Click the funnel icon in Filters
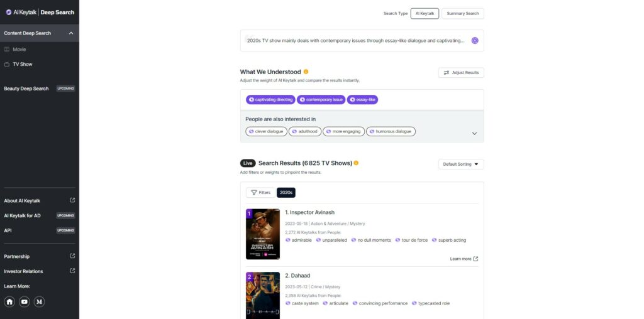The image size is (644, 319). (254, 192)
